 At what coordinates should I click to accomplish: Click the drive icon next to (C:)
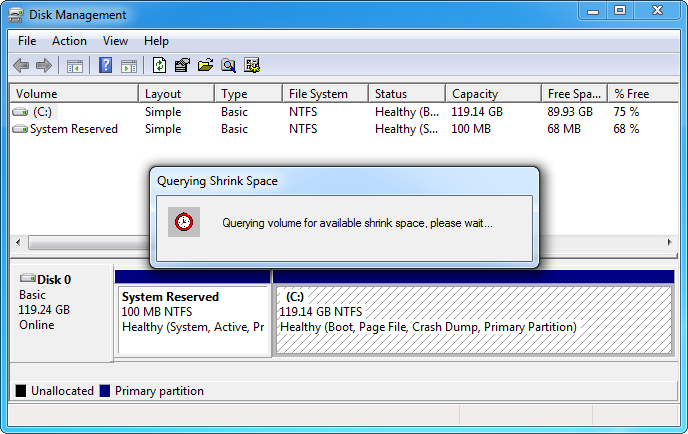pos(20,112)
